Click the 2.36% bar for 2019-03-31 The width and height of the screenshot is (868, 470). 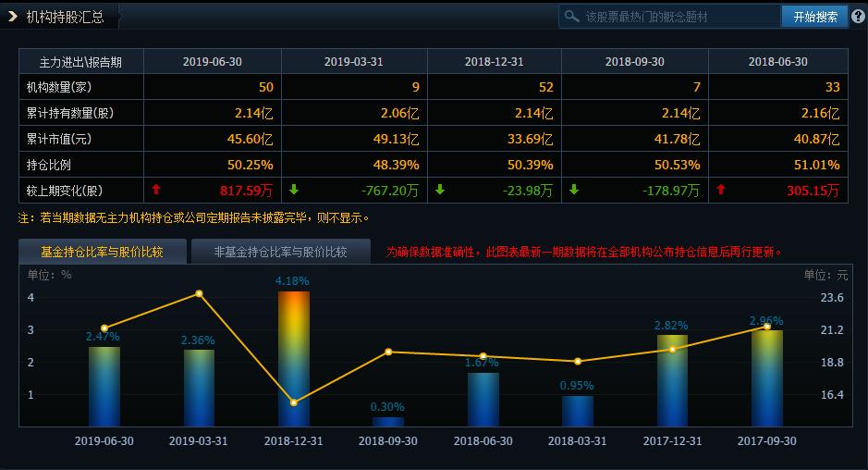(x=200, y=388)
